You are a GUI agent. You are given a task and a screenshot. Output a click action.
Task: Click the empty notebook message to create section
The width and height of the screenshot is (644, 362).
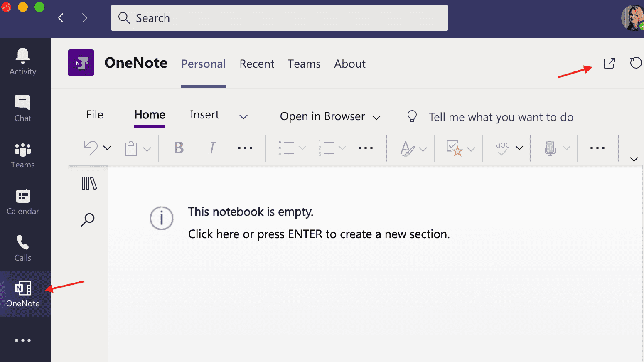click(x=319, y=234)
